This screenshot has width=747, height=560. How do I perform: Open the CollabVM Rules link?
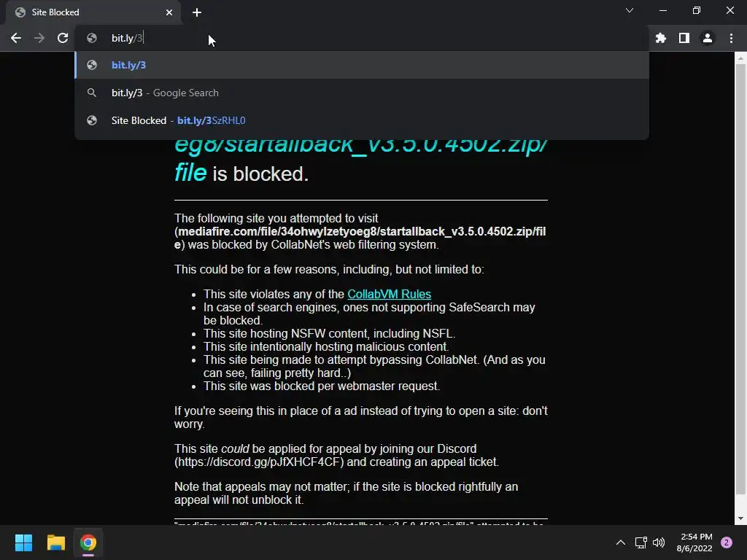point(390,295)
